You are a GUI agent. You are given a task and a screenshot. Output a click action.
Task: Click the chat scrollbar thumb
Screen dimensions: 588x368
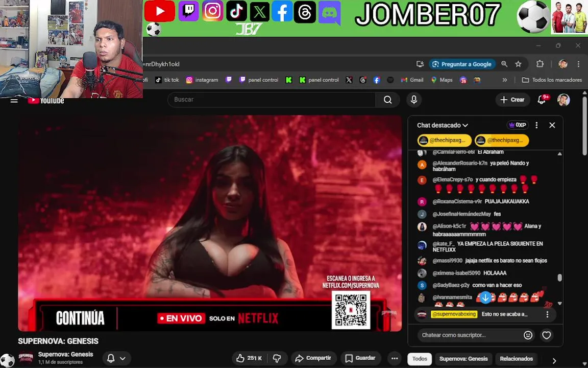[559, 278]
